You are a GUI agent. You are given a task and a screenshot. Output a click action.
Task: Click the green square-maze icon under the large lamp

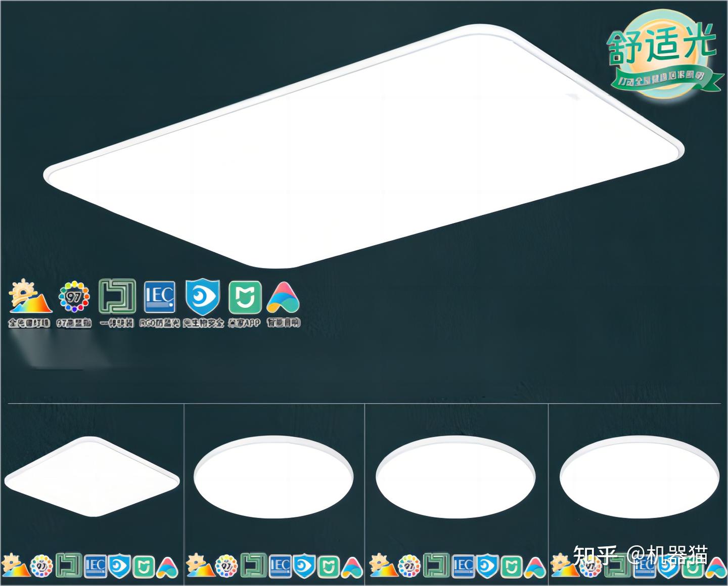[117, 296]
